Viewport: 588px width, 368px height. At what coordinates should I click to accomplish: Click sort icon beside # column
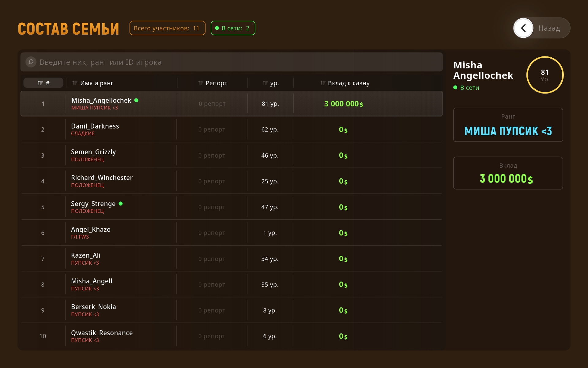[x=40, y=83]
